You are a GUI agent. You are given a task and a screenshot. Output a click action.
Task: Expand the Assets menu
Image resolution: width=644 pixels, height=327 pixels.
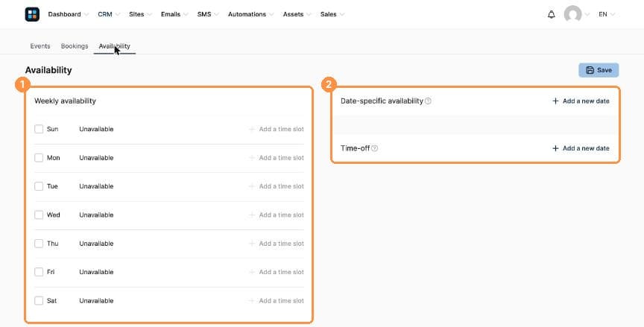297,14
